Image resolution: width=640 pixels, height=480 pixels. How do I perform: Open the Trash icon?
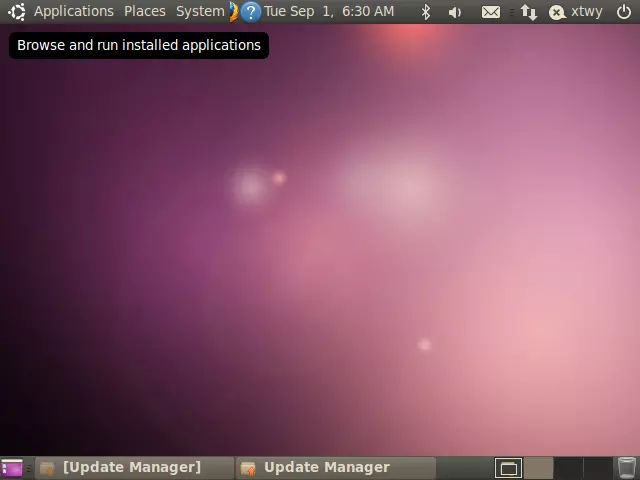pyautogui.click(x=627, y=468)
